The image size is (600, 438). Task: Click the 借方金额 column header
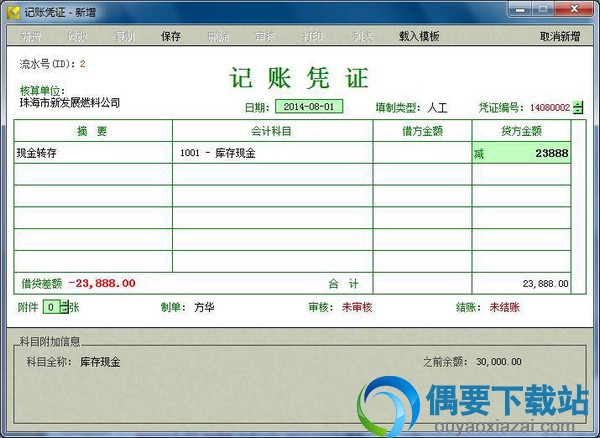click(x=422, y=131)
